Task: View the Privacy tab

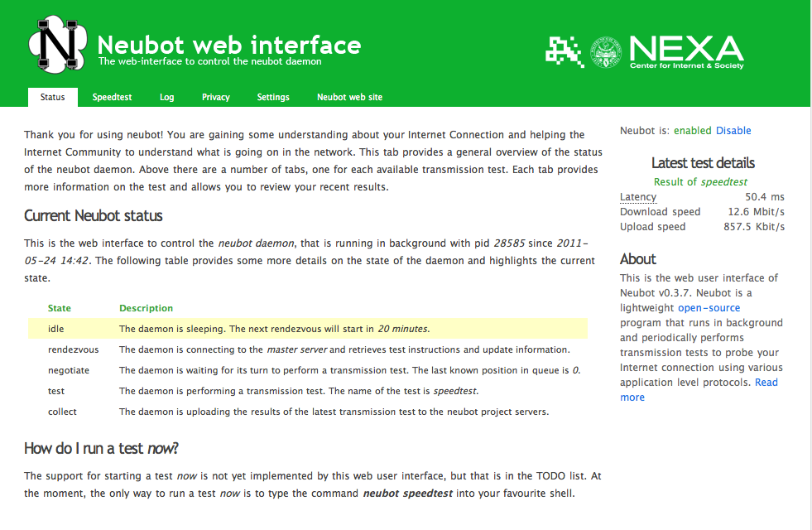Action: 215,97
